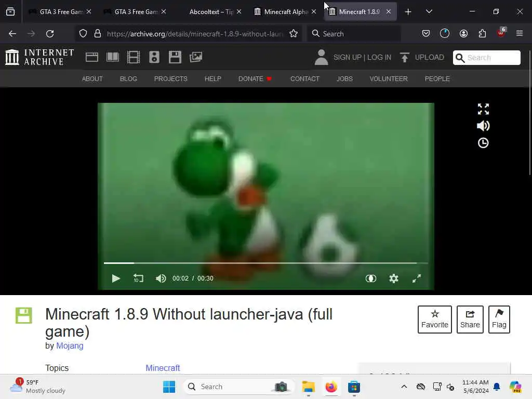The width and height of the screenshot is (532, 399).
Task: Open Microsoft Store from taskbar
Action: click(354, 387)
